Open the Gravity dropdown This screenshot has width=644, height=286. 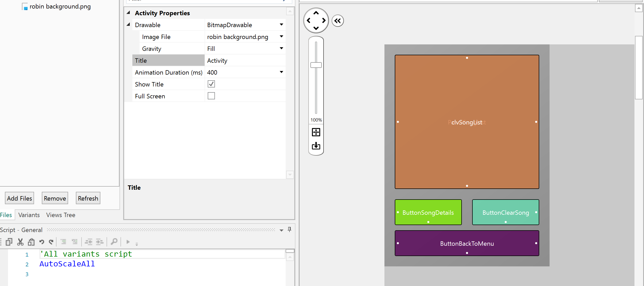click(281, 49)
